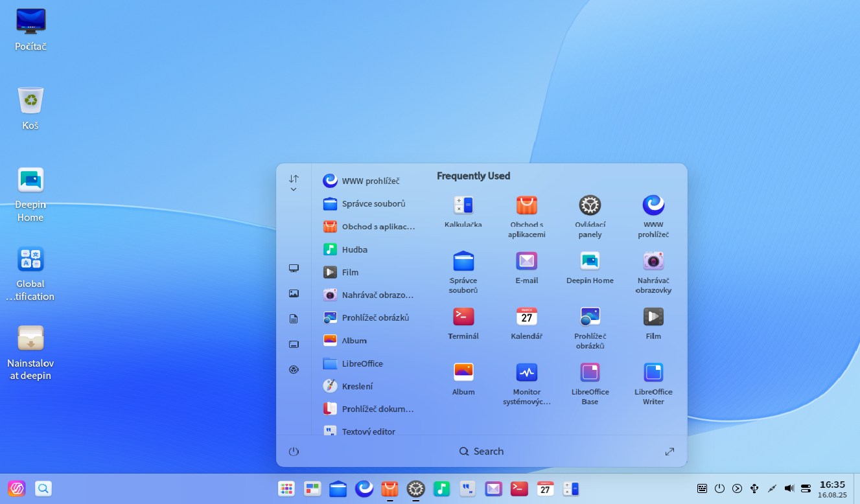This screenshot has height=504, width=860.
Task: Open Control Center gear in the dock
Action: [x=415, y=489]
